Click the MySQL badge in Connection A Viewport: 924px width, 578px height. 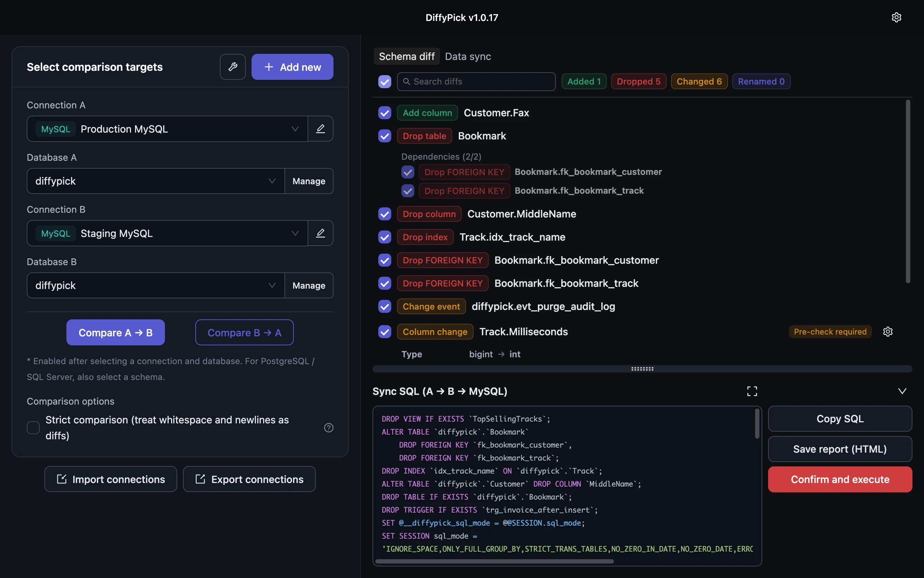(x=56, y=129)
